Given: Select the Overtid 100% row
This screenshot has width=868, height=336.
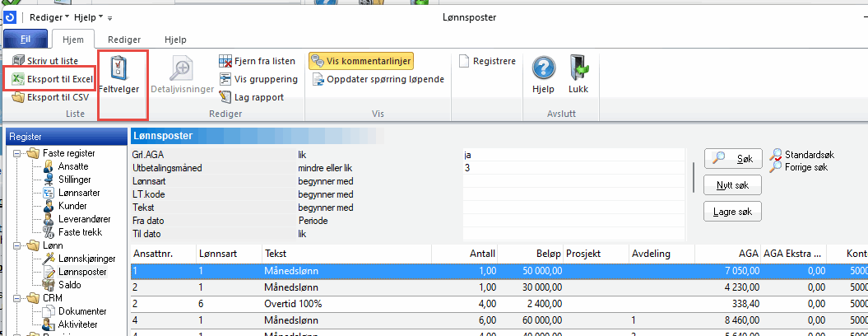Looking at the screenshot, I should tap(292, 302).
